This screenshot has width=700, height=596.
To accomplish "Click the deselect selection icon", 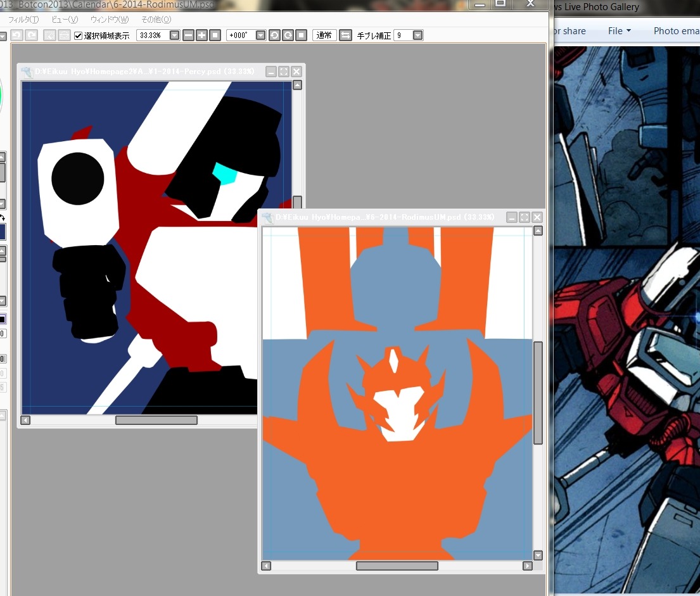I will click(x=49, y=35).
